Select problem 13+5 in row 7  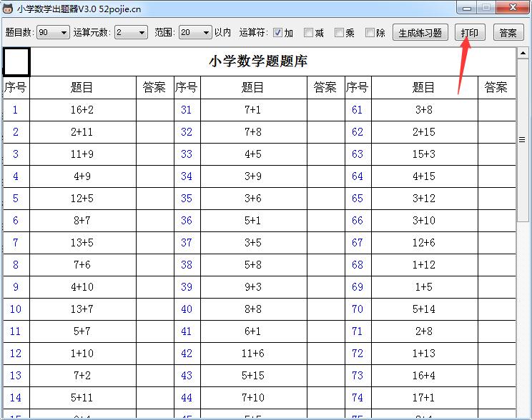coord(82,243)
